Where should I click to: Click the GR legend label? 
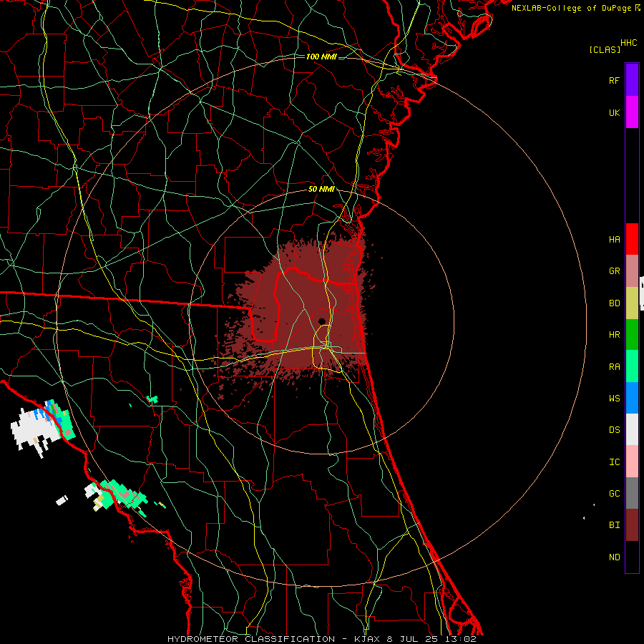(615, 271)
